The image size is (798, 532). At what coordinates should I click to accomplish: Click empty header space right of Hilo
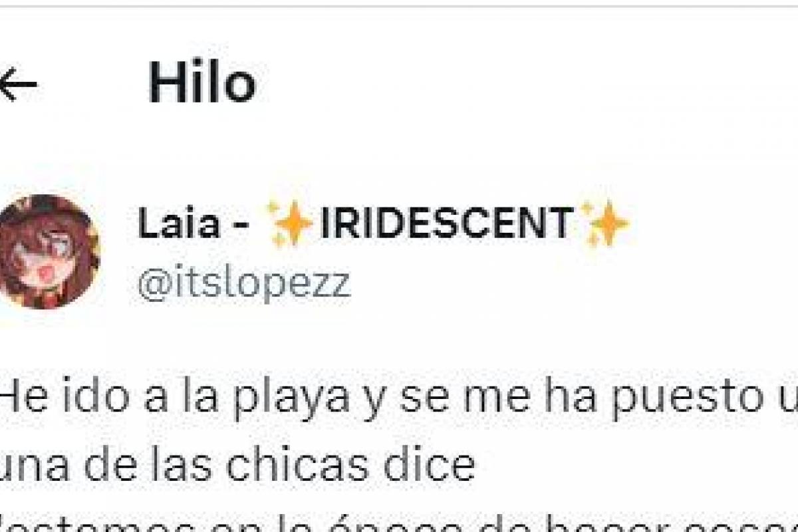525,84
